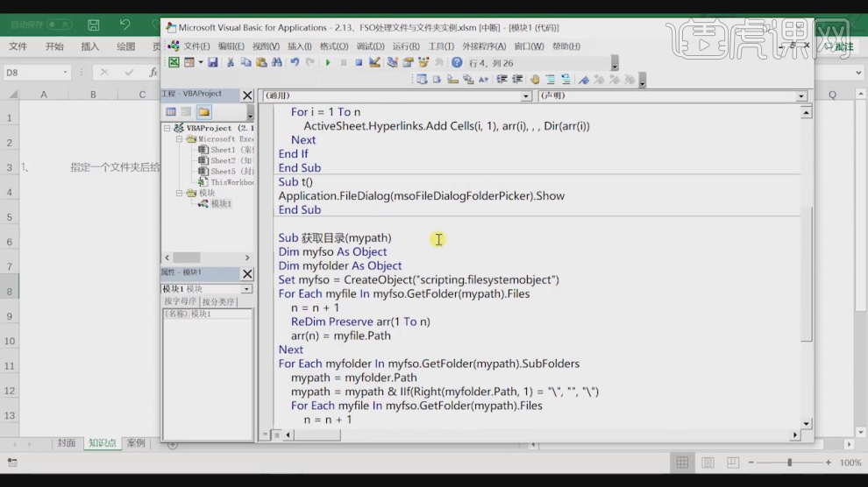Click the code window vertical scrollbar thumb
868x487 pixels.
coord(807,275)
